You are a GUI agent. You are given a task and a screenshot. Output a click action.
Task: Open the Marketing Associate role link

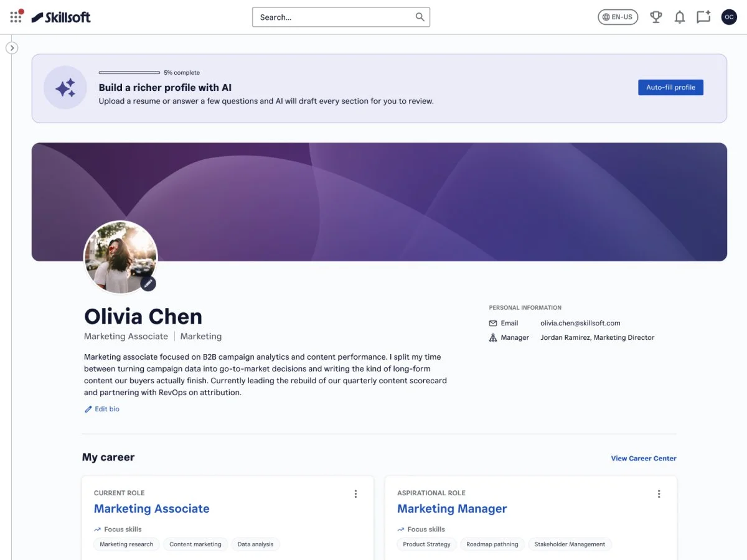152,509
